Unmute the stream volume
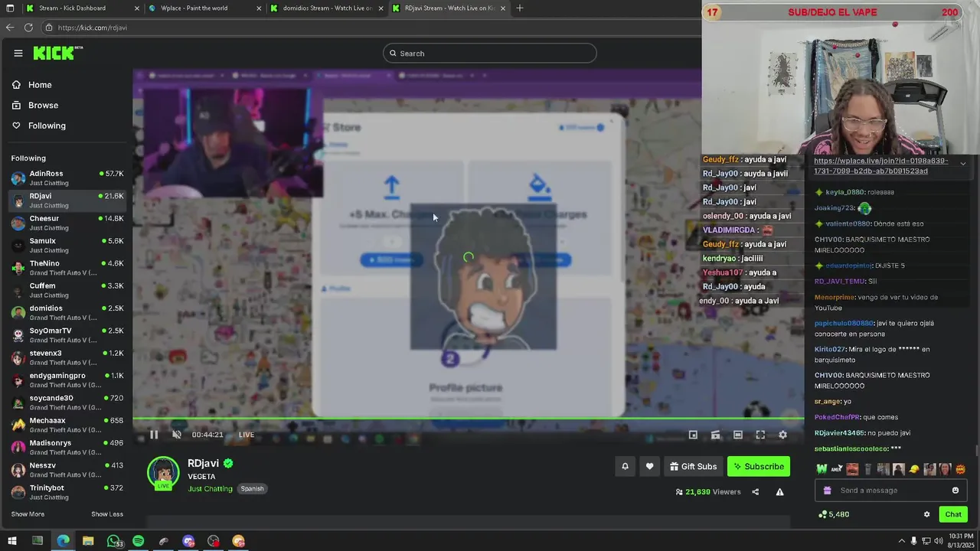Viewport: 980px width, 551px height. 176,435
